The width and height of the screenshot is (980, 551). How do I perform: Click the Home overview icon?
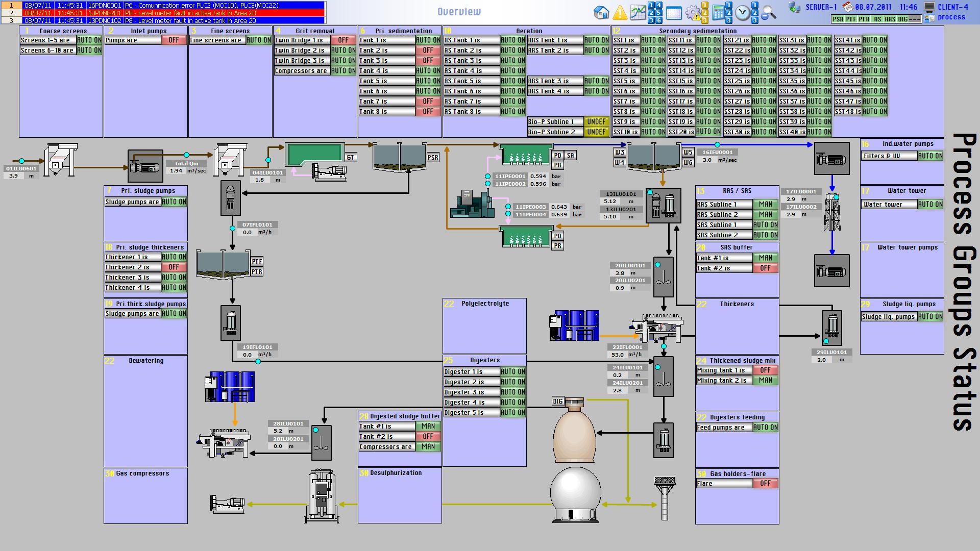(601, 12)
